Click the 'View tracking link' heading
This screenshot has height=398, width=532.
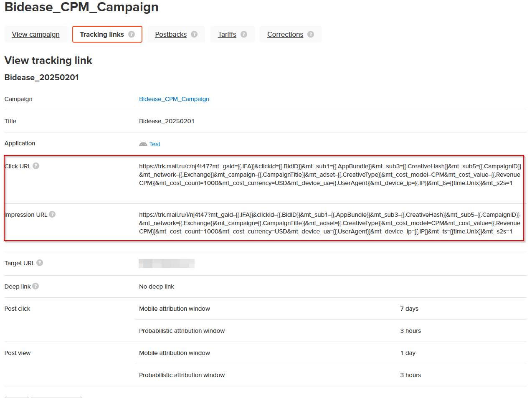(x=48, y=61)
